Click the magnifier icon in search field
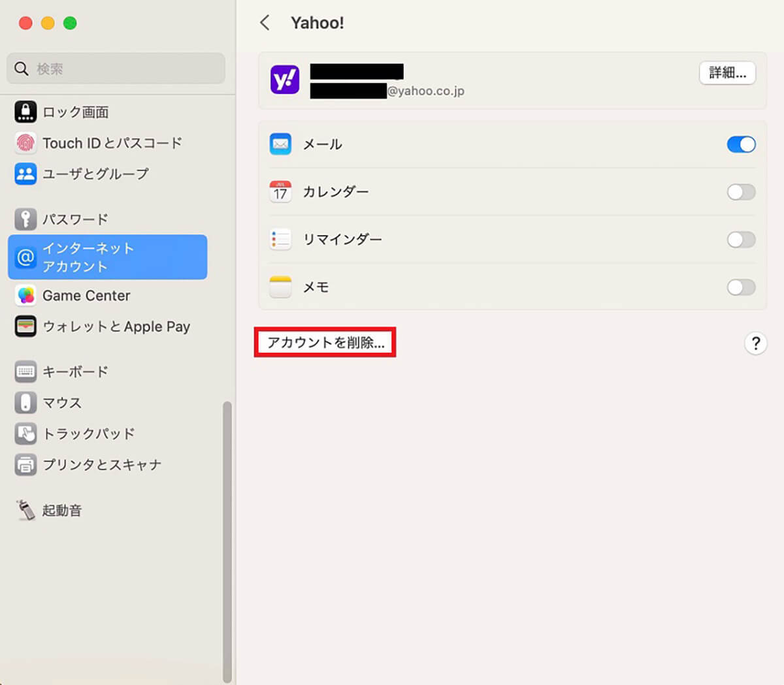The width and height of the screenshot is (784, 685). pyautogui.click(x=22, y=69)
